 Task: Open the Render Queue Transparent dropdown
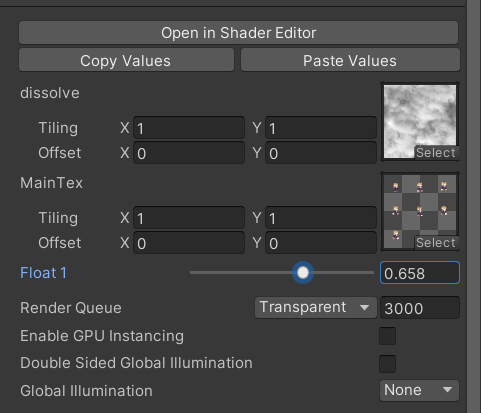coord(316,307)
